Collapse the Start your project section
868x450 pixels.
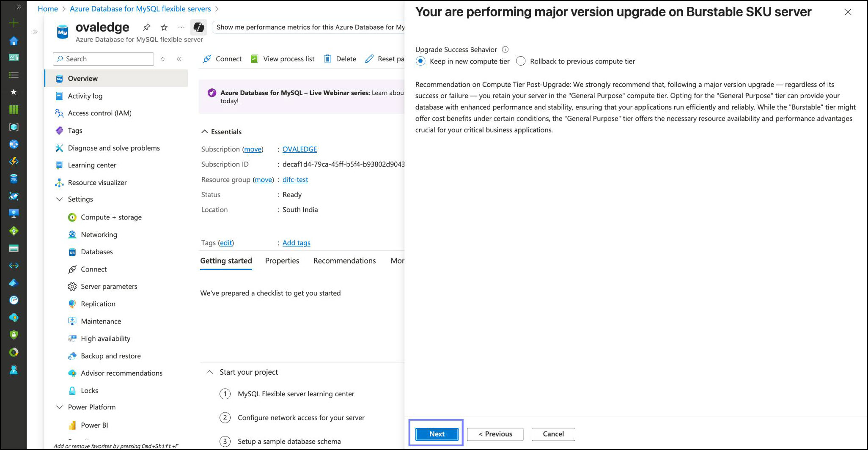[x=209, y=372]
